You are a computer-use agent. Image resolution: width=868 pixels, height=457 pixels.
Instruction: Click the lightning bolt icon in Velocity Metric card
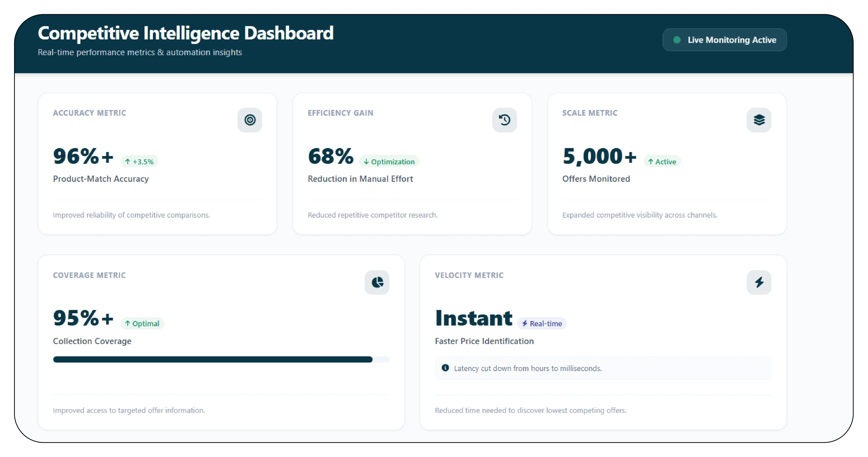click(759, 282)
